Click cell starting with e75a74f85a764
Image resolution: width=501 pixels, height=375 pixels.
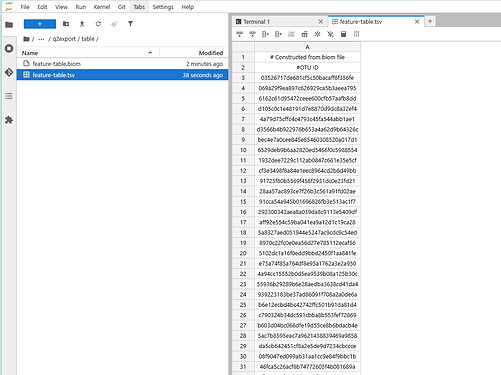tap(307, 264)
